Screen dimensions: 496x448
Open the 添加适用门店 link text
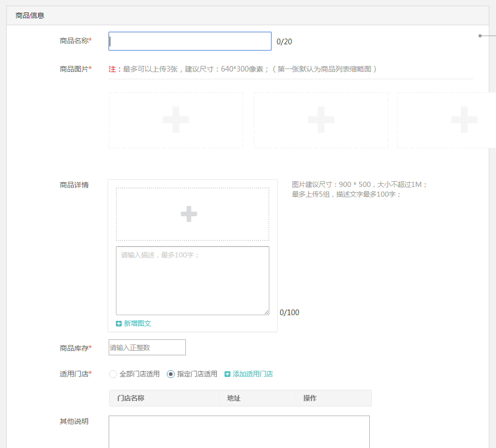pyautogui.click(x=253, y=374)
